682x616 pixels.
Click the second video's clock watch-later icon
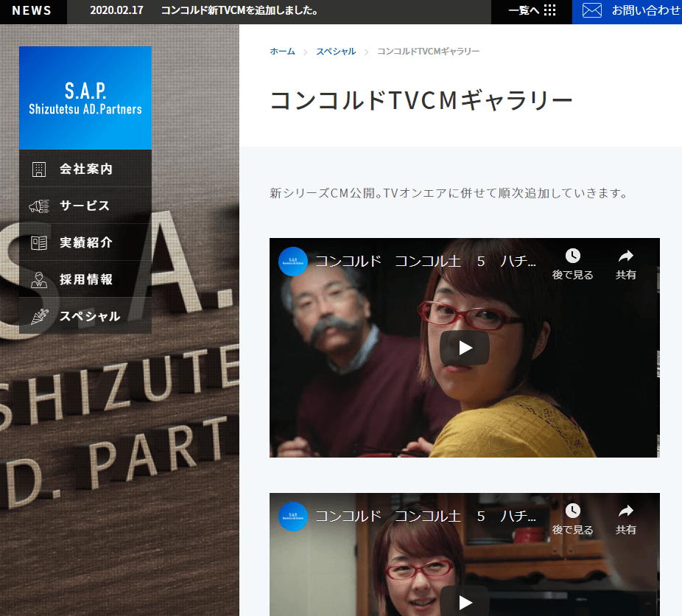572,511
